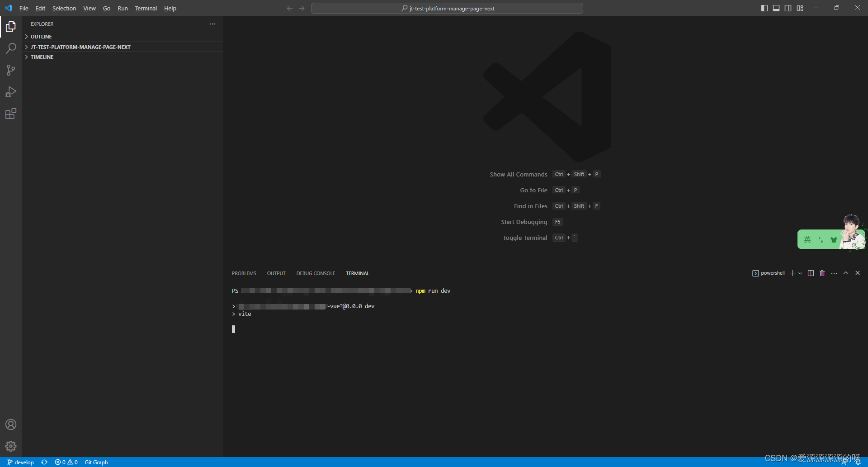Open the Terminal menu
This screenshot has height=467, width=868.
coord(146,8)
